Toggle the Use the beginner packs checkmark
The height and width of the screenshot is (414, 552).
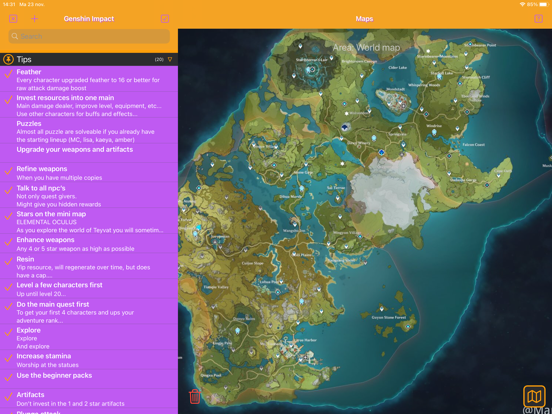(8, 378)
